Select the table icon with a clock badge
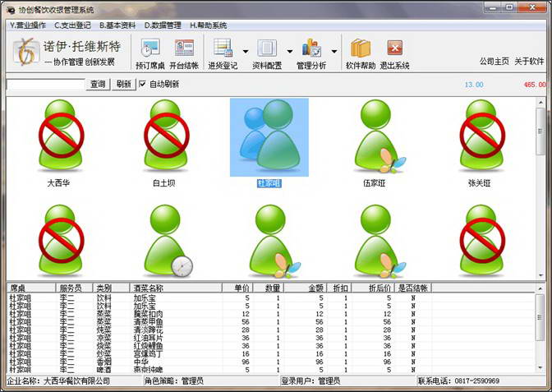Image resolution: width=552 pixels, height=392 pixels. tap(168, 241)
